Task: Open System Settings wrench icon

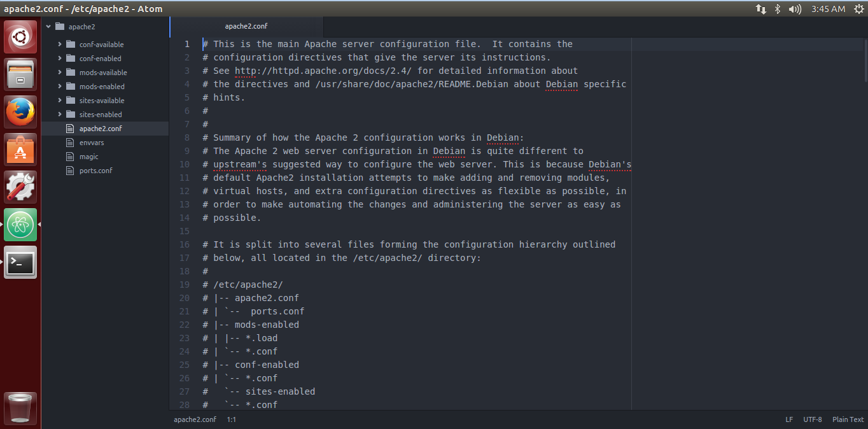Action: pyautogui.click(x=20, y=187)
